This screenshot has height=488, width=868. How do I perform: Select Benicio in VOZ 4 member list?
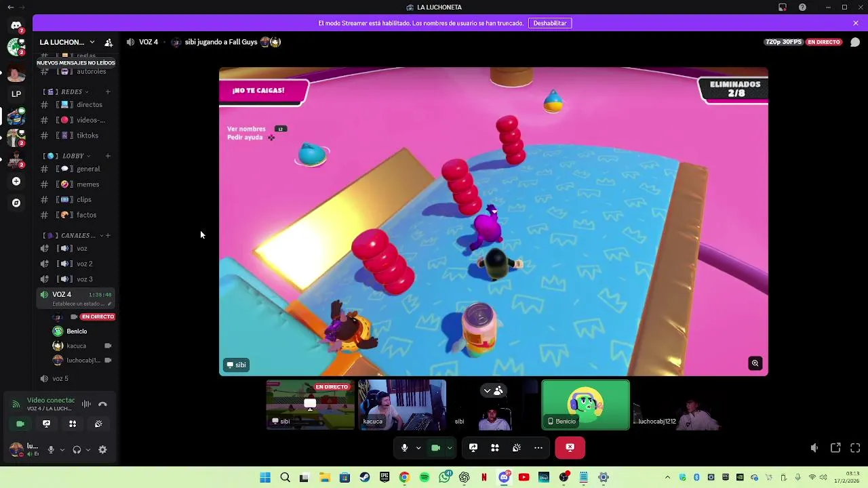pyautogui.click(x=77, y=331)
